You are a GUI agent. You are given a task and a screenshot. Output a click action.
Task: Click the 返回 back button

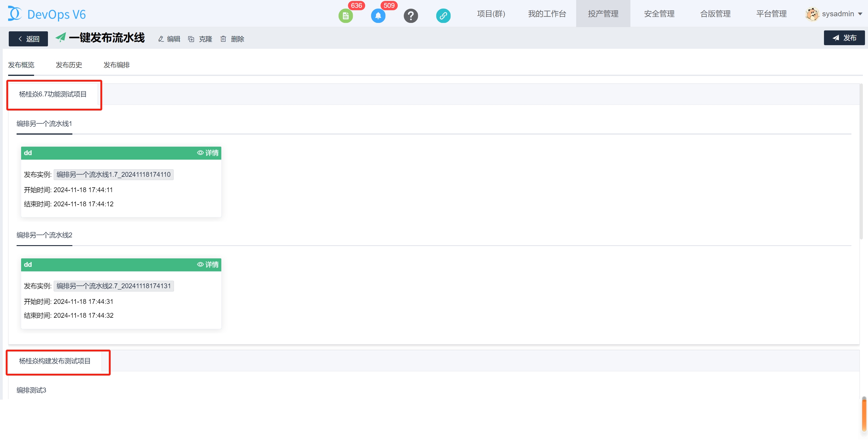click(x=28, y=39)
